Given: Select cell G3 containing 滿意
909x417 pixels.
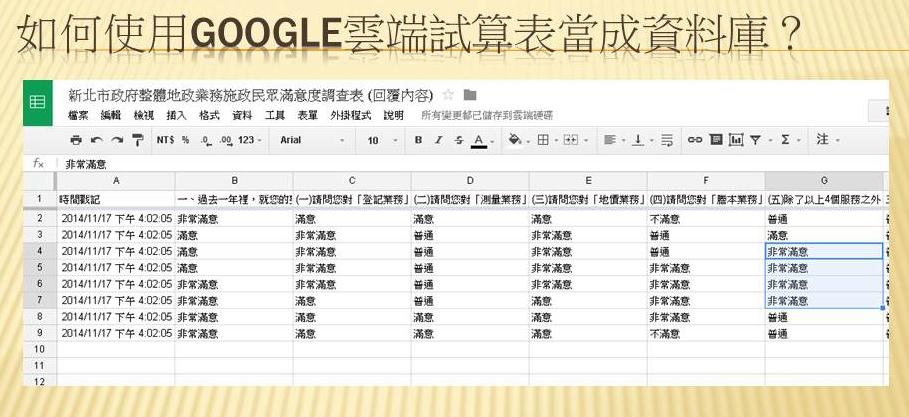Looking at the screenshot, I should 824,235.
